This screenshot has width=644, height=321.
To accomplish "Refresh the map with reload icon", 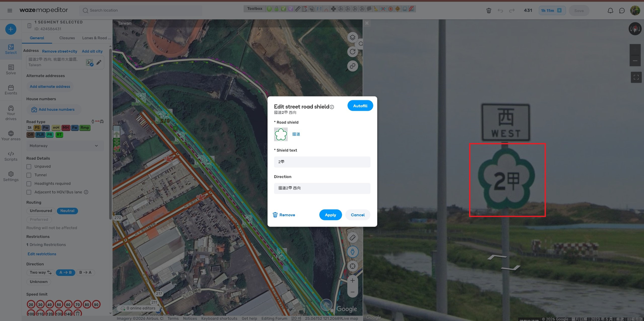I will 352,52.
